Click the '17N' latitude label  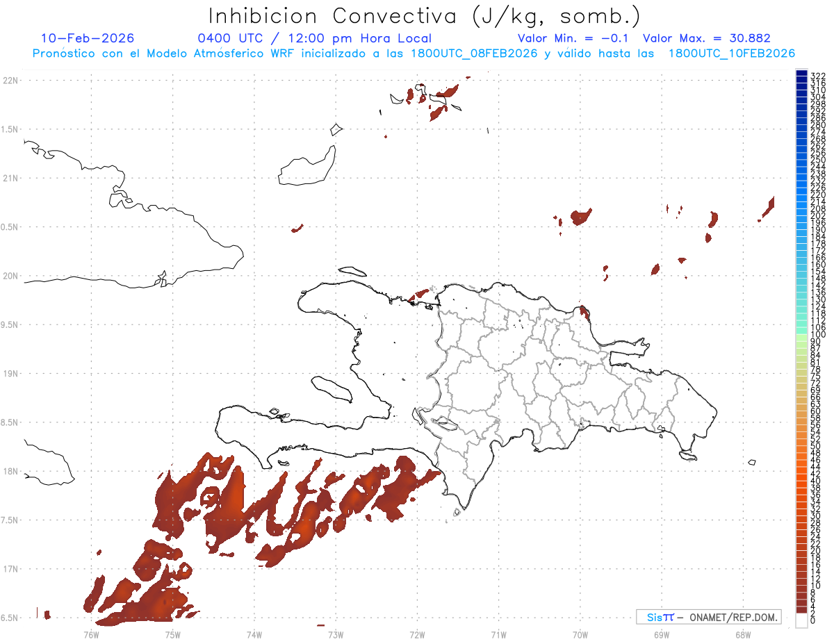pyautogui.click(x=10, y=569)
